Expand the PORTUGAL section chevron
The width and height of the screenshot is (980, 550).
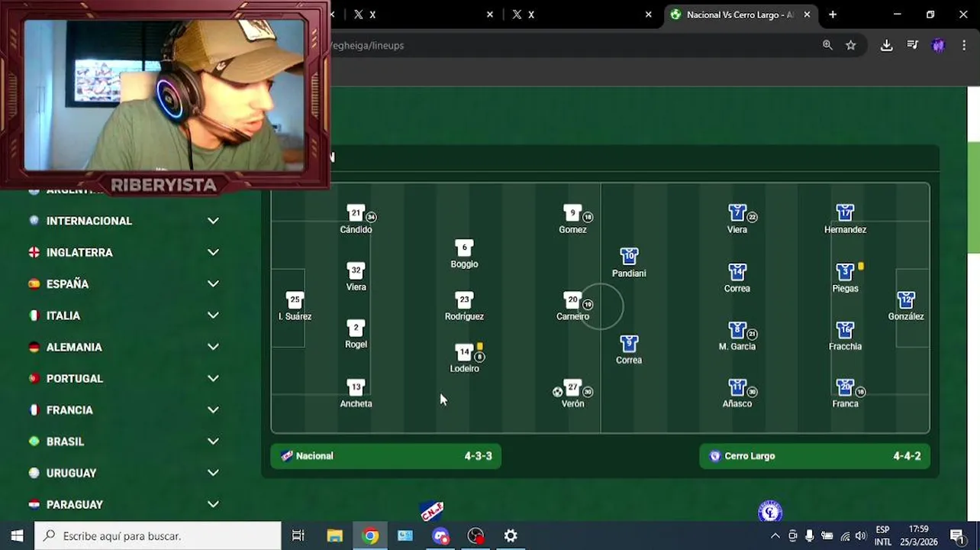(213, 378)
